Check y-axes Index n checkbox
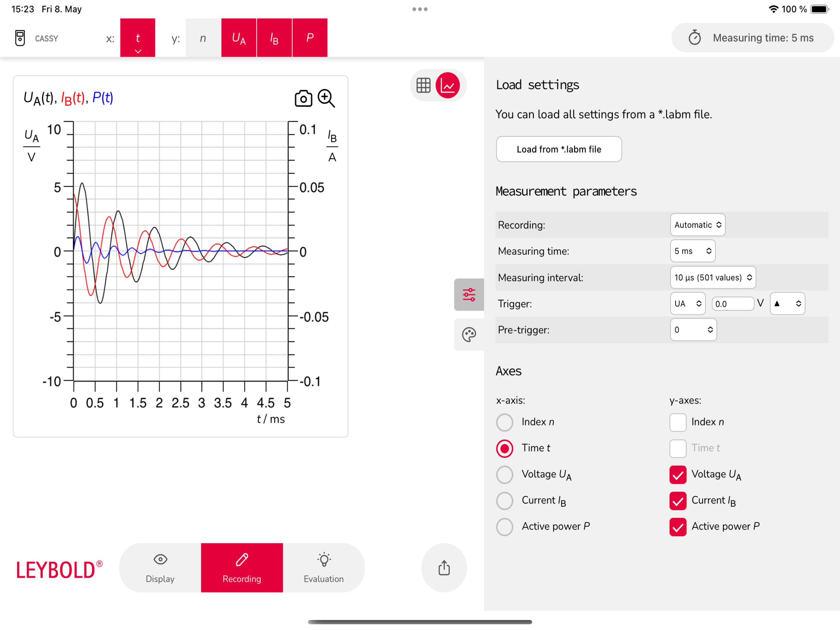The image size is (840, 630). 678,422
